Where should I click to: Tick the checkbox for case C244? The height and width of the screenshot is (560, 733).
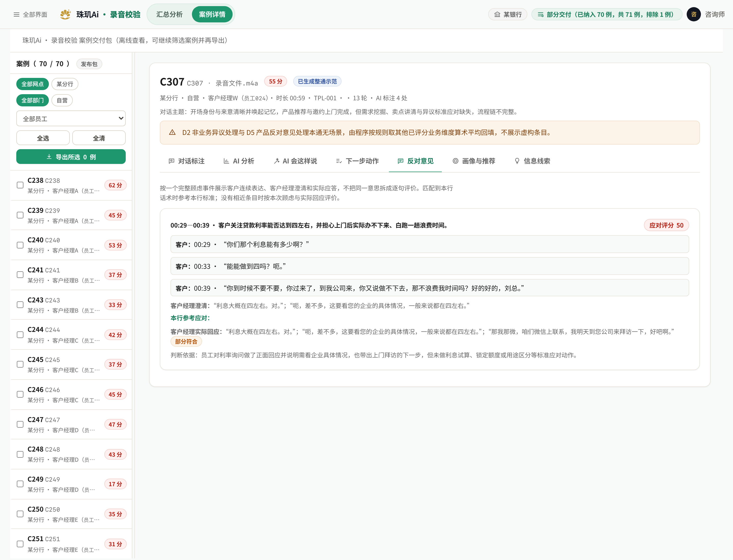[x=20, y=335]
